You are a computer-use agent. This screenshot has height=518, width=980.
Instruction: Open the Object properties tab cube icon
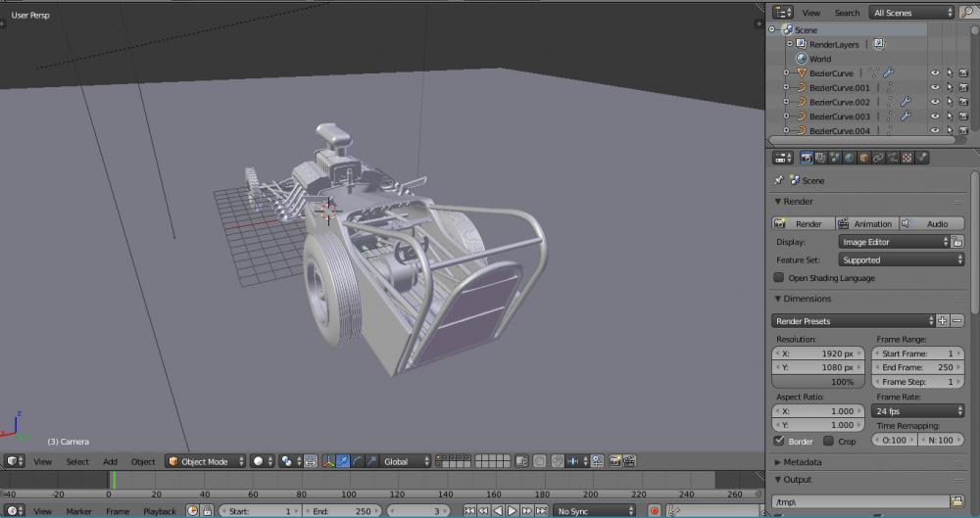tap(863, 158)
